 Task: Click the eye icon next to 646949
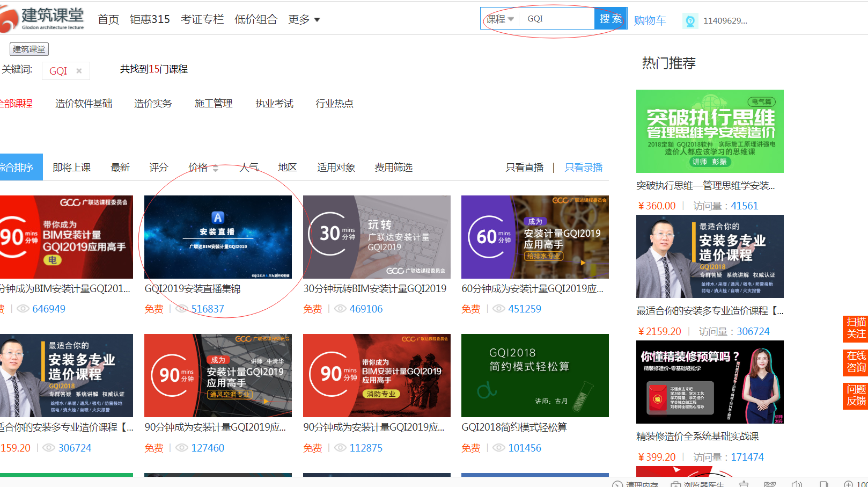[23, 309]
